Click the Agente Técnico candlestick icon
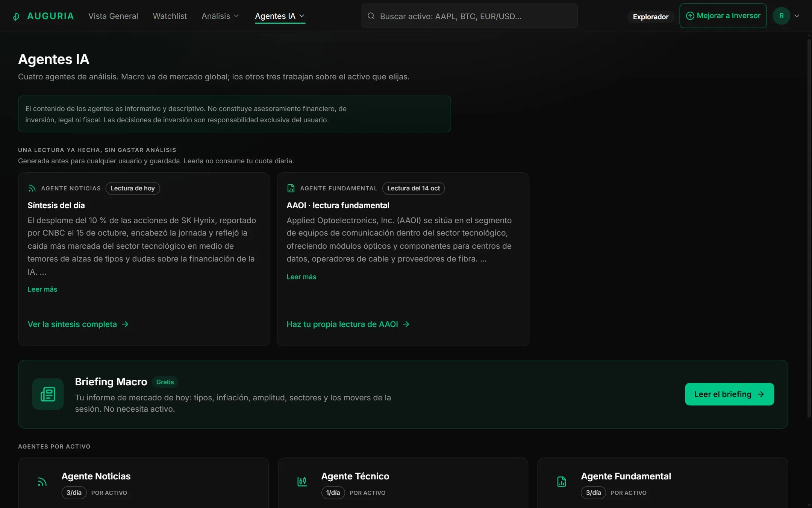Screen dimensions: 812x508 (x=302, y=482)
